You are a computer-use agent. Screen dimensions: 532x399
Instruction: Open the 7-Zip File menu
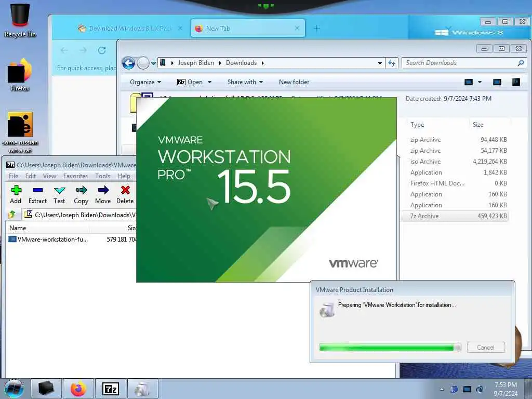(x=14, y=176)
